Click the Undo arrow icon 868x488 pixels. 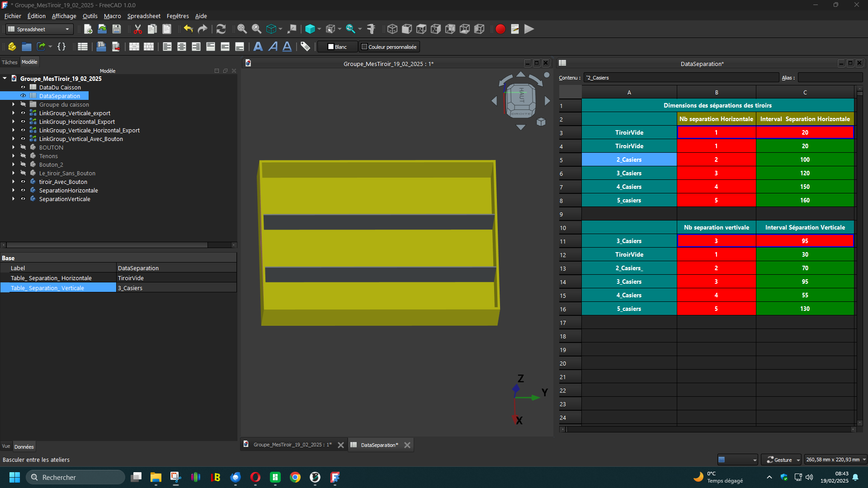tap(188, 29)
